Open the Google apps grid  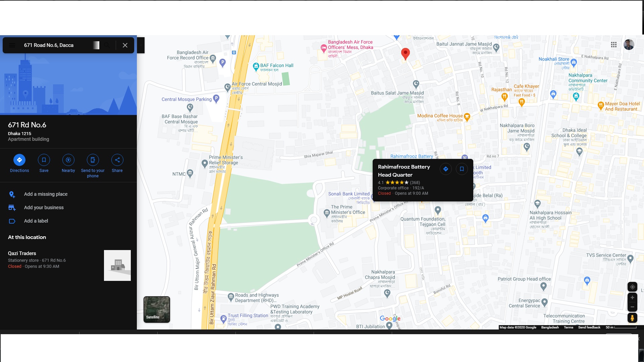coord(614,45)
